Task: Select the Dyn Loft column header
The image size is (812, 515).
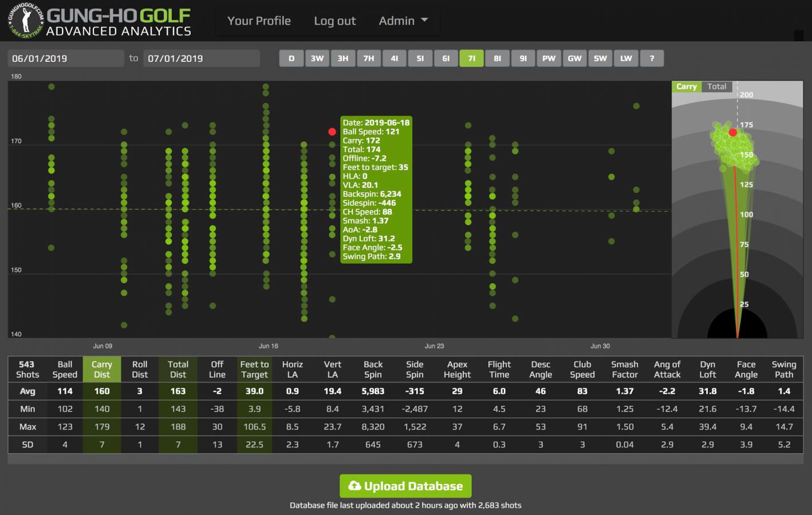Action: click(x=708, y=369)
